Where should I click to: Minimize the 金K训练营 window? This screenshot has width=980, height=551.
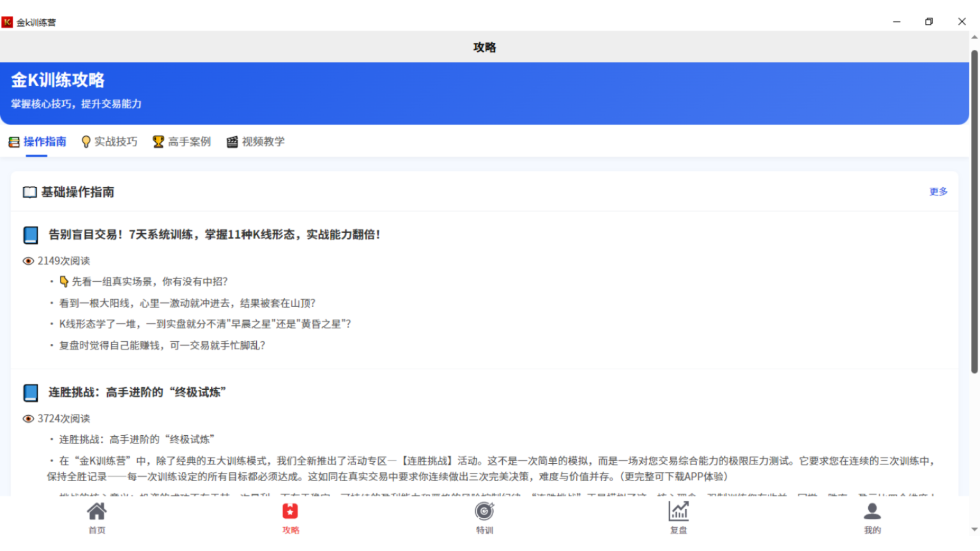coord(896,22)
